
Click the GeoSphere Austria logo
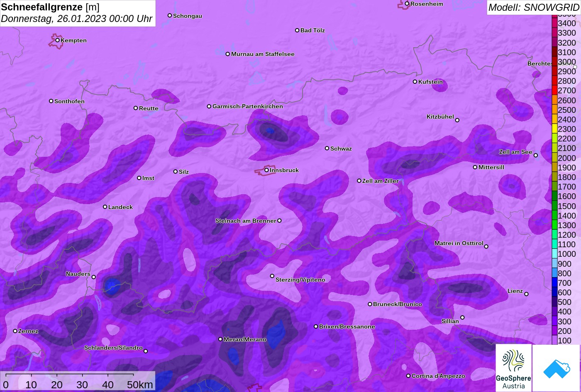pyautogui.click(x=513, y=368)
